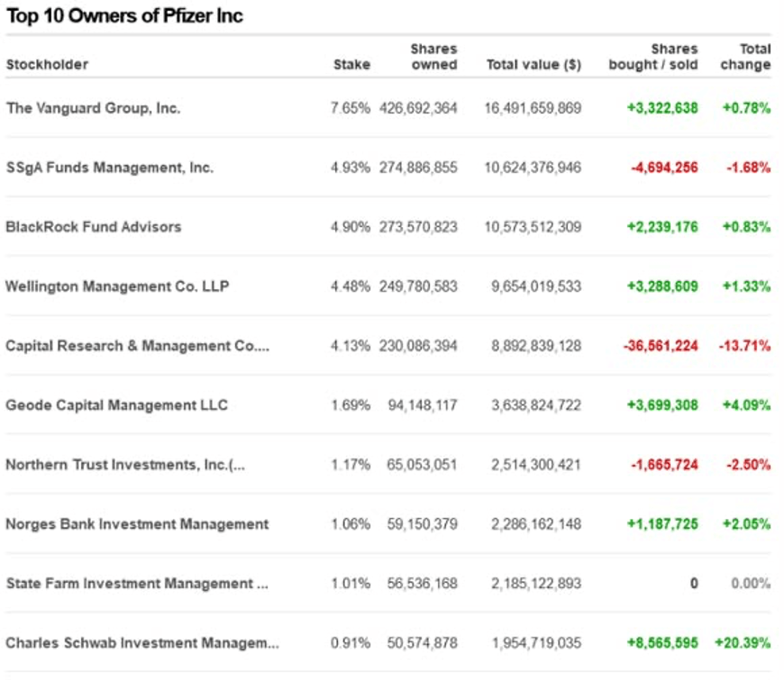This screenshot has height=681, width=784.
Task: Open Norges Bank Investment Management entry
Action: 137,524
